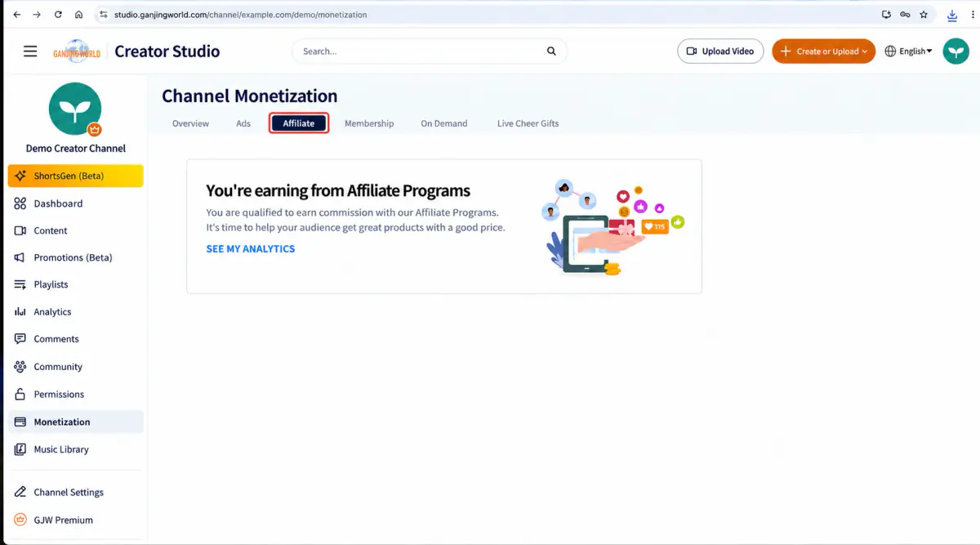Click the search magnifier icon
980x545 pixels.
click(551, 51)
